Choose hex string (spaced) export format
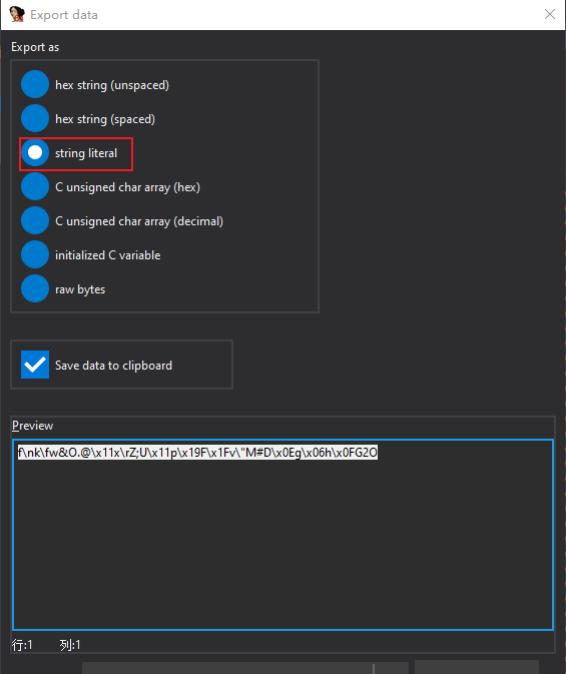Viewport: 566px width, 674px height. point(35,119)
